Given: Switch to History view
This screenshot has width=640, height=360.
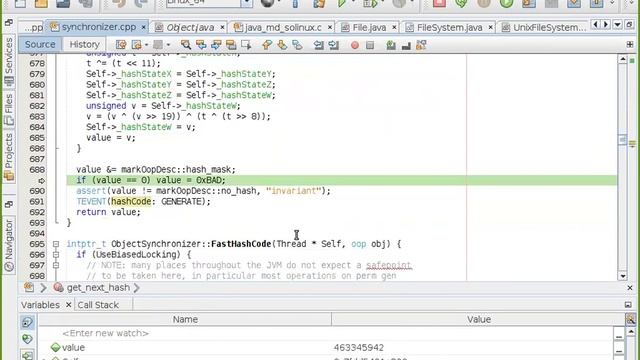Looking at the screenshot, I should [84, 44].
